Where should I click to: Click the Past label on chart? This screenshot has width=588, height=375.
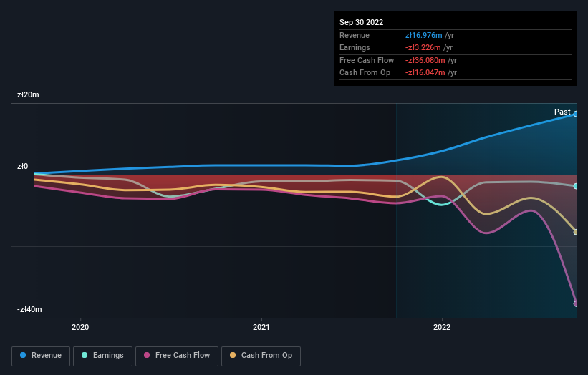click(x=562, y=112)
